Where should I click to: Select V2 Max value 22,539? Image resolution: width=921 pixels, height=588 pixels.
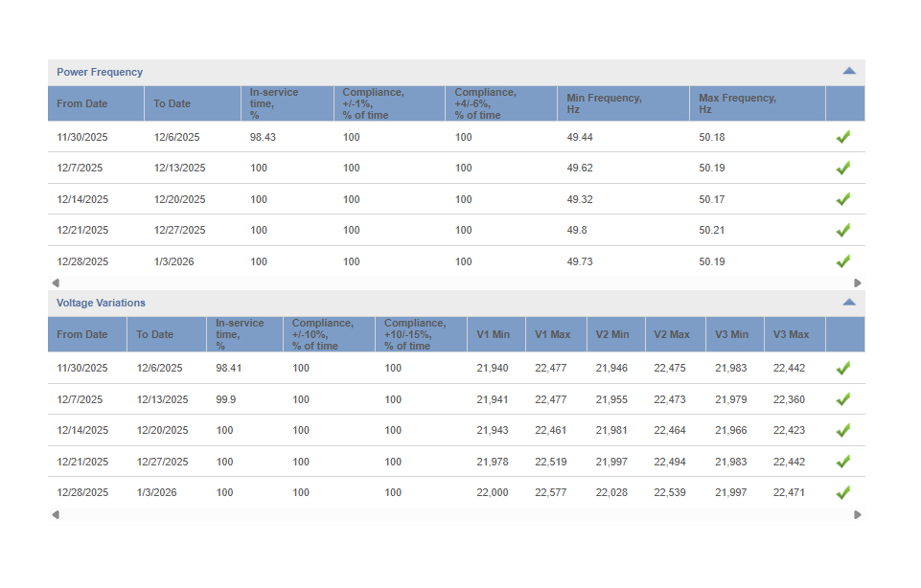pyautogui.click(x=670, y=492)
